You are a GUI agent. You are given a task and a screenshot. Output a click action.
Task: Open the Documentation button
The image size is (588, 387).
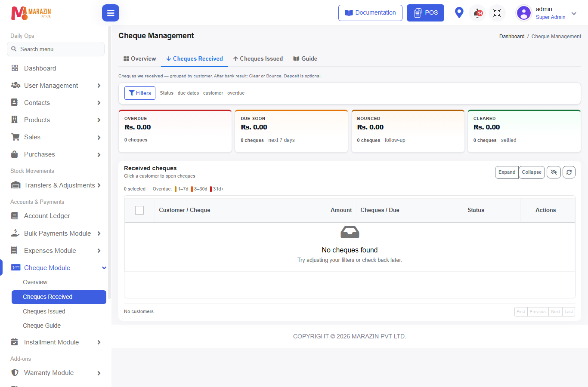370,13
